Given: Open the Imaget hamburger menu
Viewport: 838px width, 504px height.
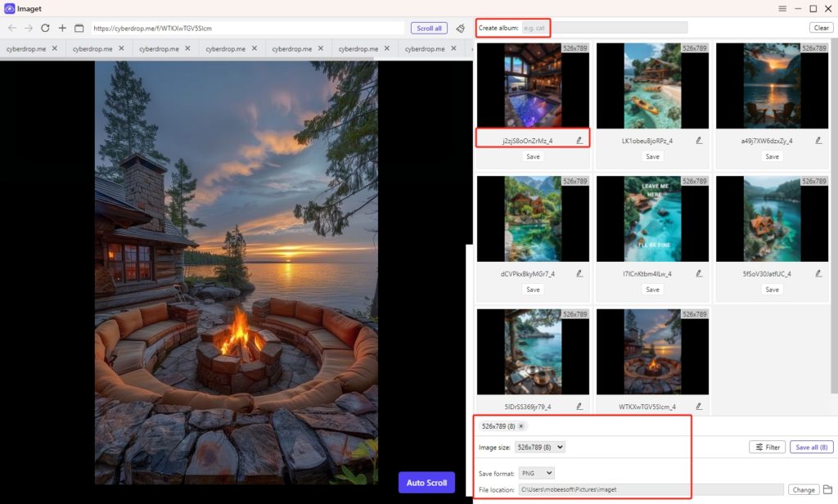Looking at the screenshot, I should click(783, 8).
